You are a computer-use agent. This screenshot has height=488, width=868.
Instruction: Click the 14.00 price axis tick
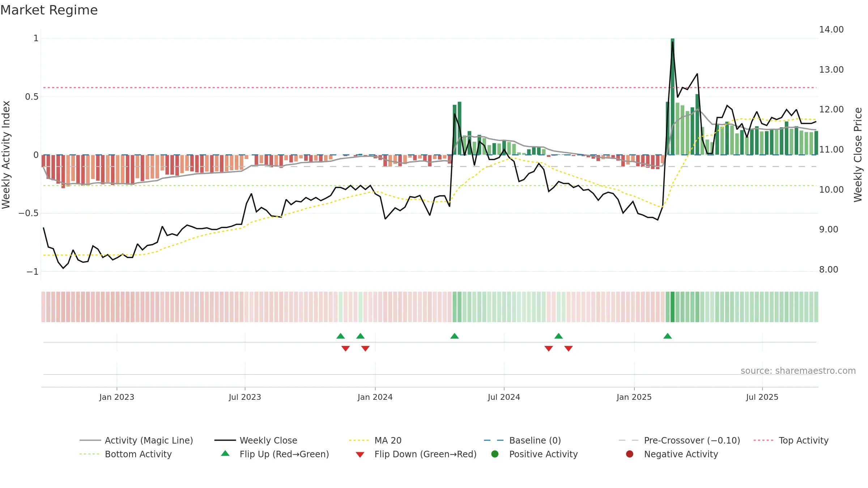click(x=831, y=30)
